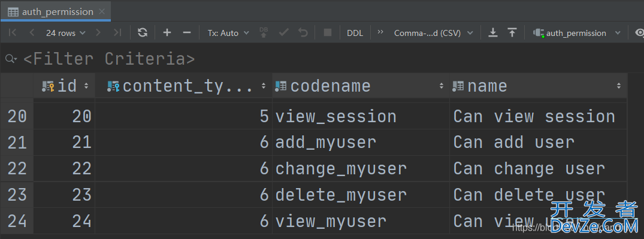
Task: Add a new row with plus icon
Action: [x=167, y=32]
